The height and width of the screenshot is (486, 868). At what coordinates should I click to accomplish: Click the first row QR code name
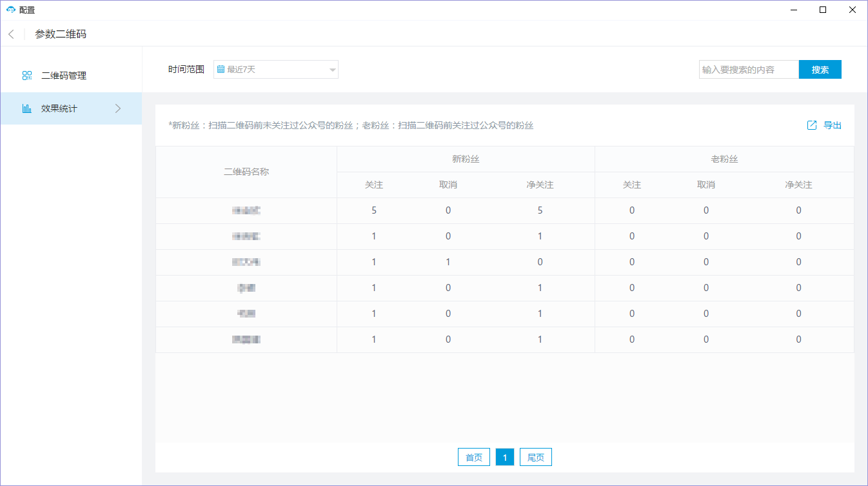[246, 210]
